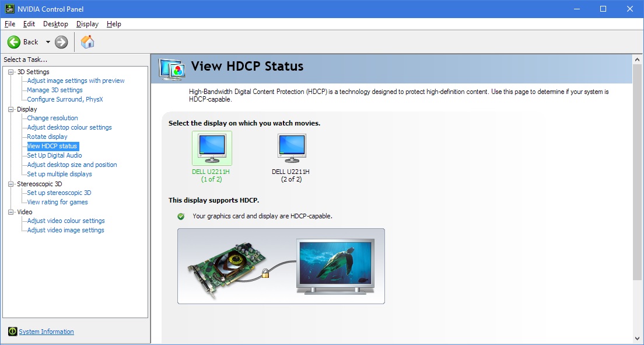Open the Back history dropdown arrow
The image size is (644, 345).
click(x=48, y=42)
